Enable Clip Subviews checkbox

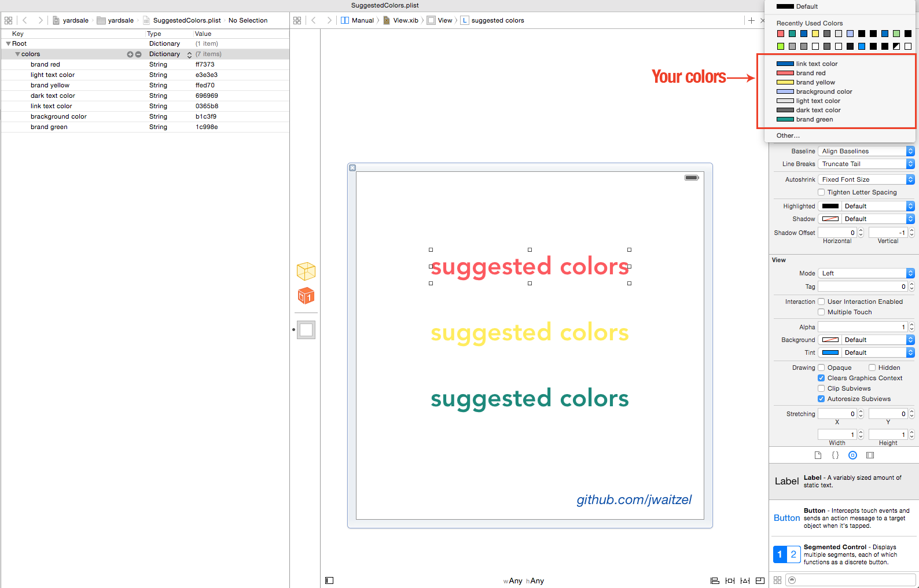(x=821, y=388)
